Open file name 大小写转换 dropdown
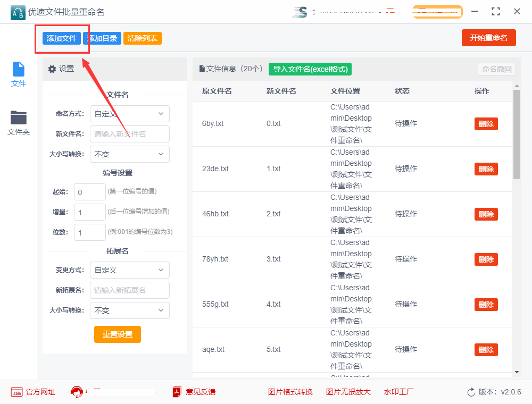The image size is (532, 404). click(130, 154)
